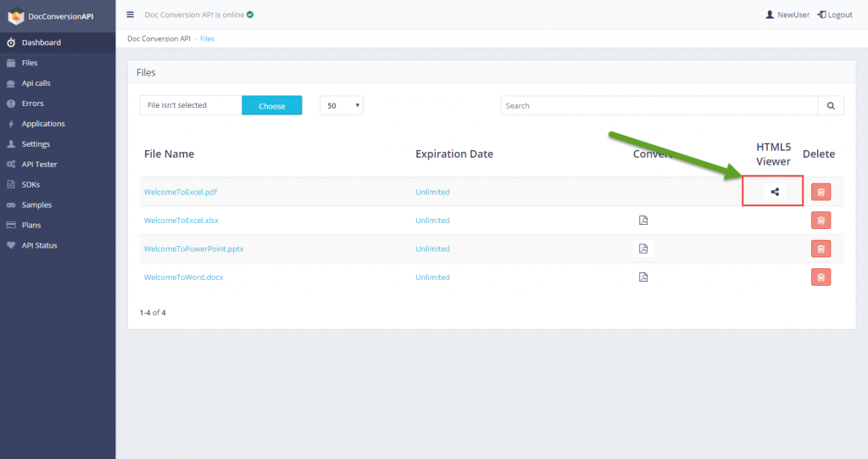The image size is (868, 459).
Task: Click the Dashboard stopwatch icon in sidebar
Action: click(x=11, y=42)
